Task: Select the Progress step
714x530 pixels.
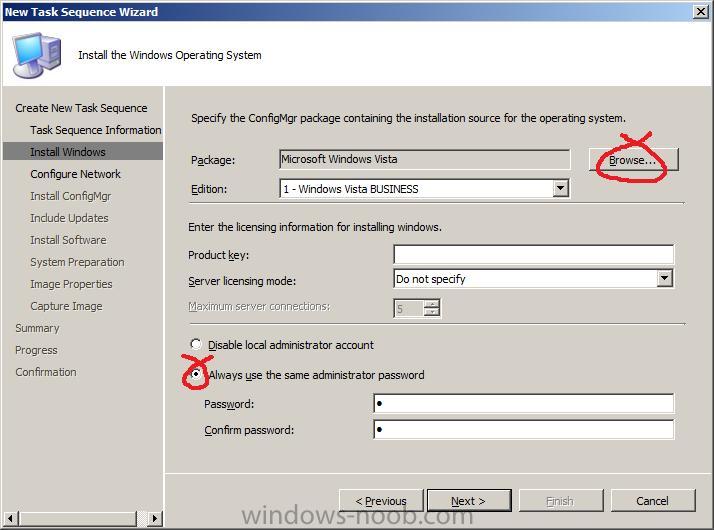Action: pos(36,350)
